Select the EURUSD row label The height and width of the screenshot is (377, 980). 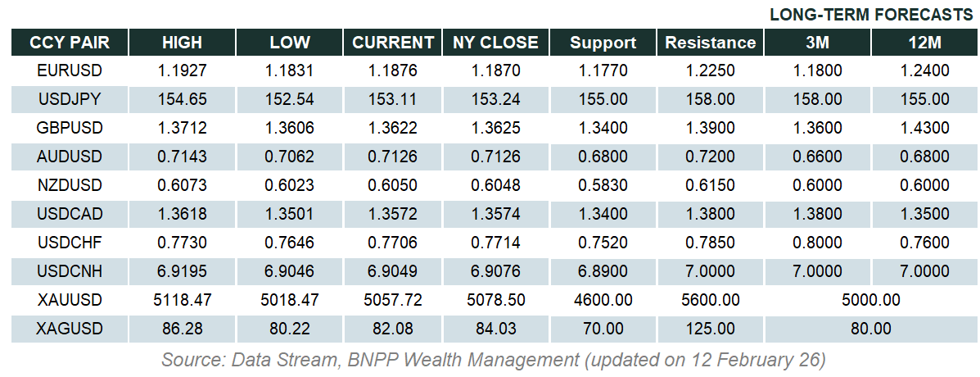tap(70, 70)
